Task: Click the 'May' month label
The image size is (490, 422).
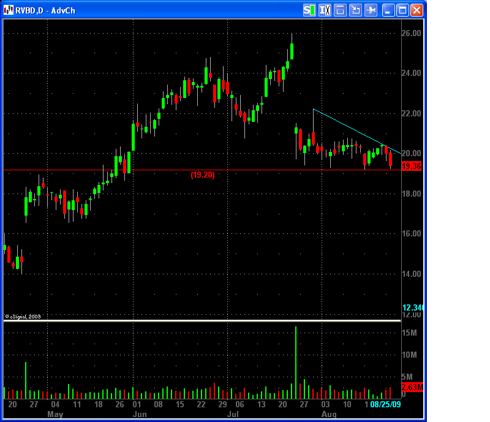Action: coord(55,414)
